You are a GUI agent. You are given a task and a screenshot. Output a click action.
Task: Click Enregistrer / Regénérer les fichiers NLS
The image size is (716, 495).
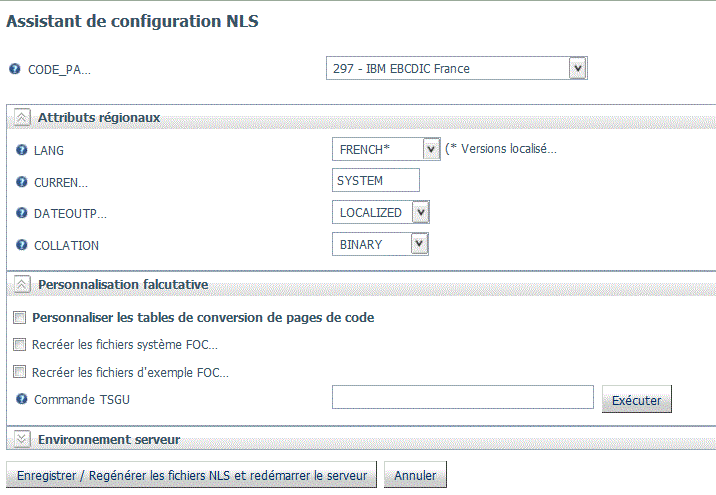(192, 475)
